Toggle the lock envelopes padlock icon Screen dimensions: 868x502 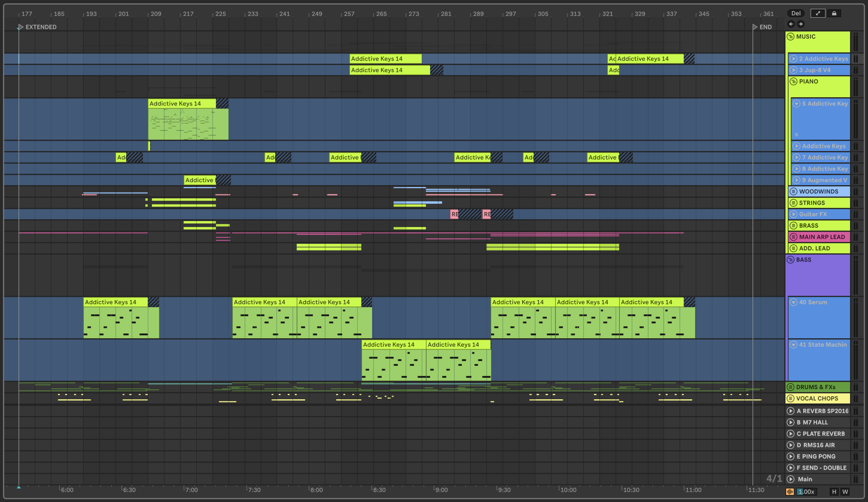[x=834, y=13]
